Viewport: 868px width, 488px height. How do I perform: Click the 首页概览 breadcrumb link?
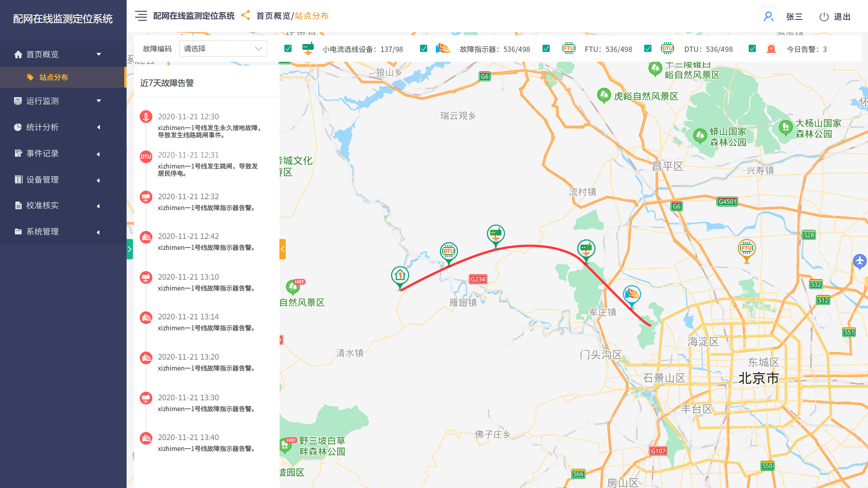[273, 16]
